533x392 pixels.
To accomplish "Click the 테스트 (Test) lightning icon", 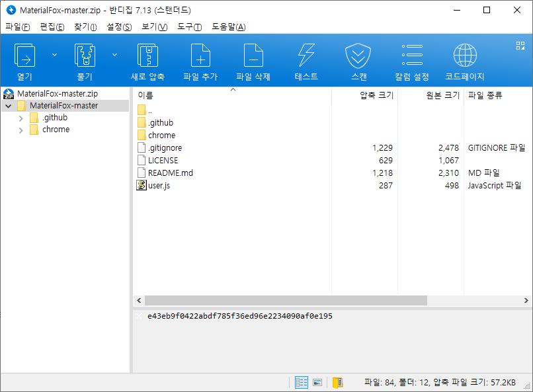I will (306, 56).
